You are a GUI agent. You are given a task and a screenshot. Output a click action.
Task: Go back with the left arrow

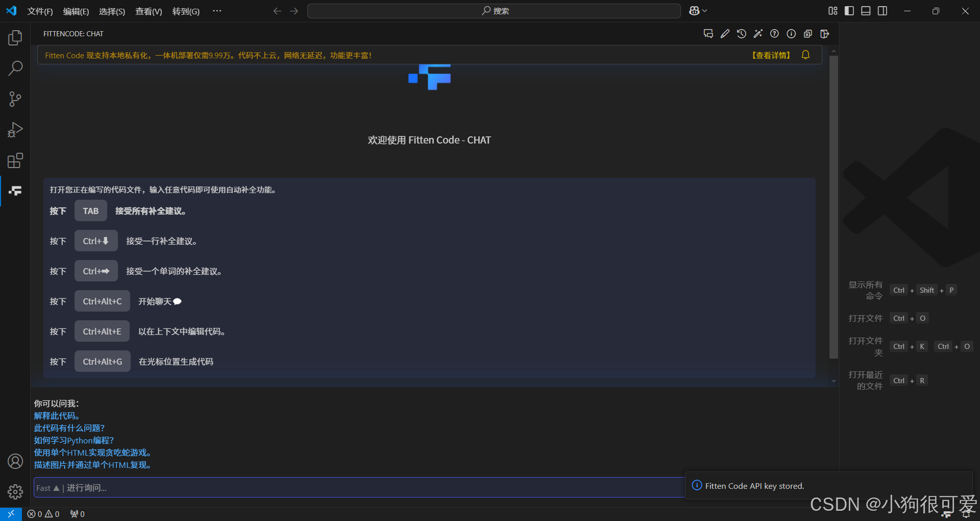point(277,11)
